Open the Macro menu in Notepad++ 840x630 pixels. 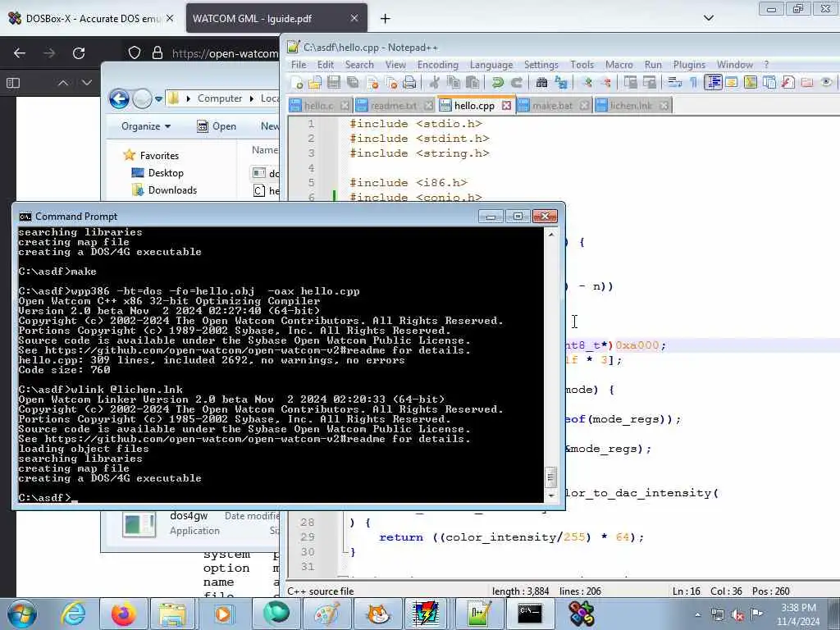pos(619,65)
